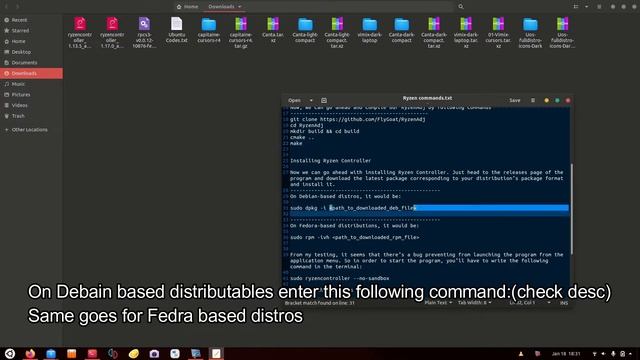Select the Canta.tar.xz archive
640x360 pixels.
(x=273, y=30)
